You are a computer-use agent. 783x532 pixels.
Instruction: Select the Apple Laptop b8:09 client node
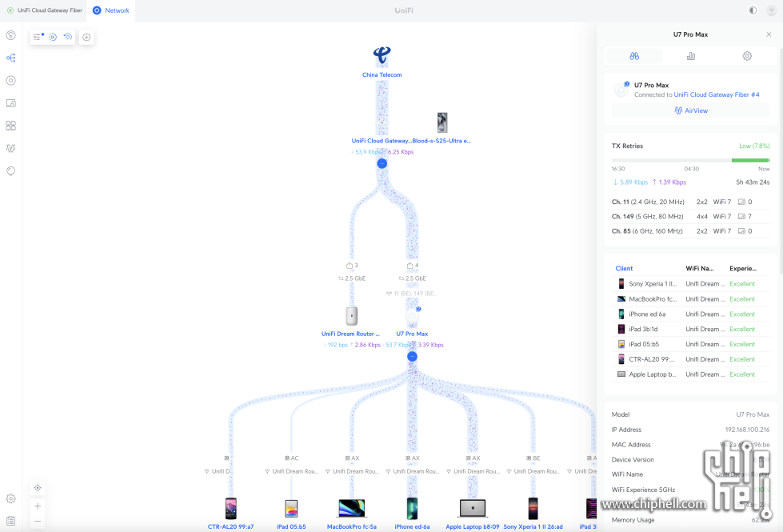(x=473, y=509)
